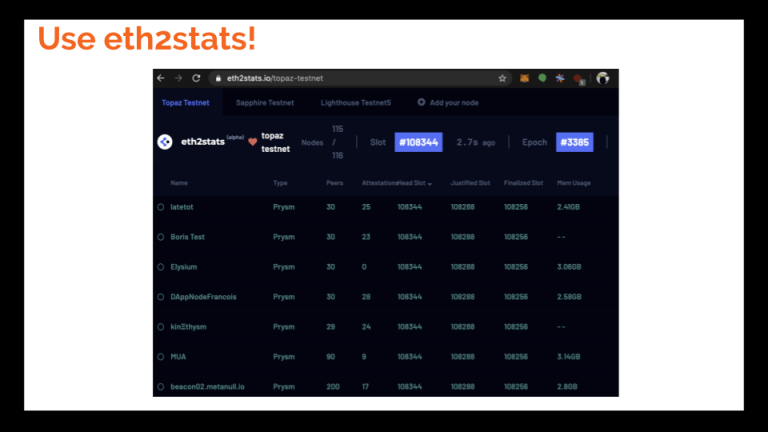Bookmark the page with the star icon
Image resolution: width=768 pixels, height=432 pixels.
502,78
